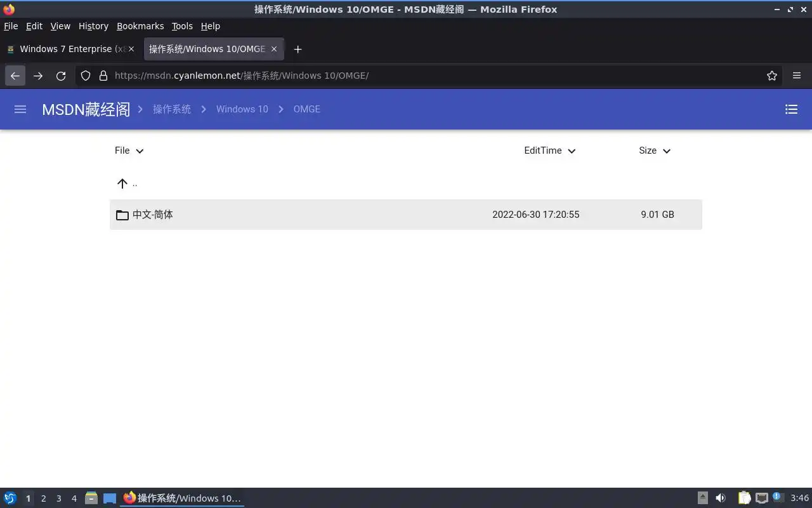Open the Bookmarks menu
The width and height of the screenshot is (812, 508).
click(140, 26)
